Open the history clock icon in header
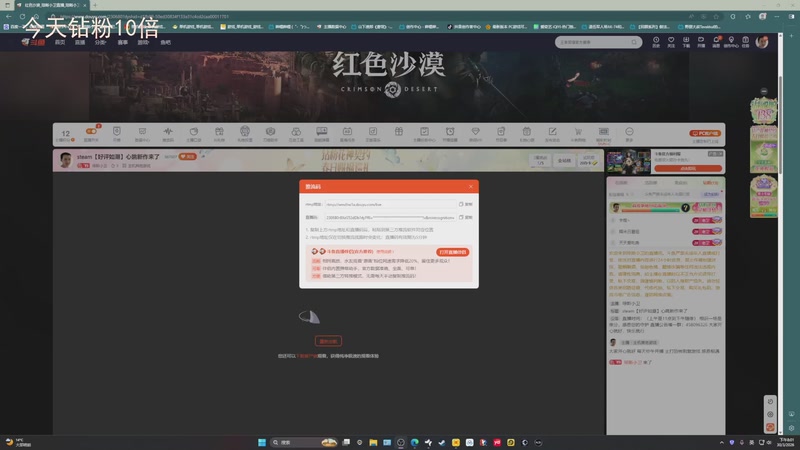This screenshot has width=800, height=450. pyautogui.click(x=656, y=40)
